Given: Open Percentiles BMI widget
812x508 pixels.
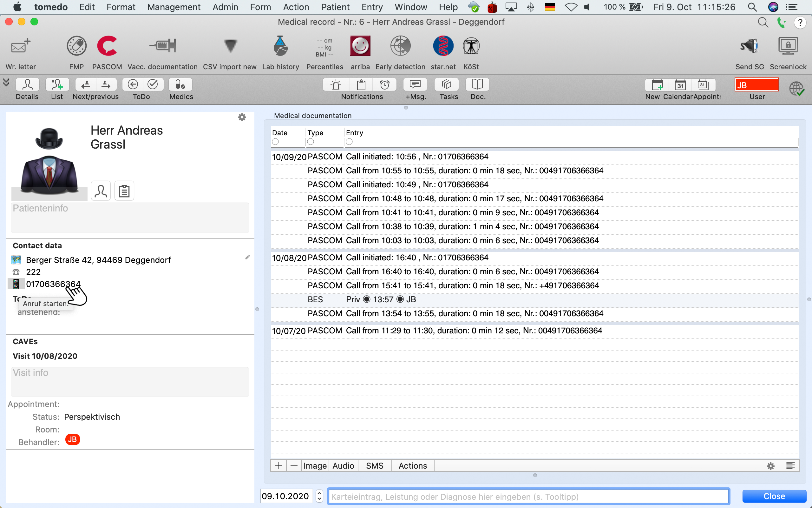Looking at the screenshot, I should tap(324, 47).
